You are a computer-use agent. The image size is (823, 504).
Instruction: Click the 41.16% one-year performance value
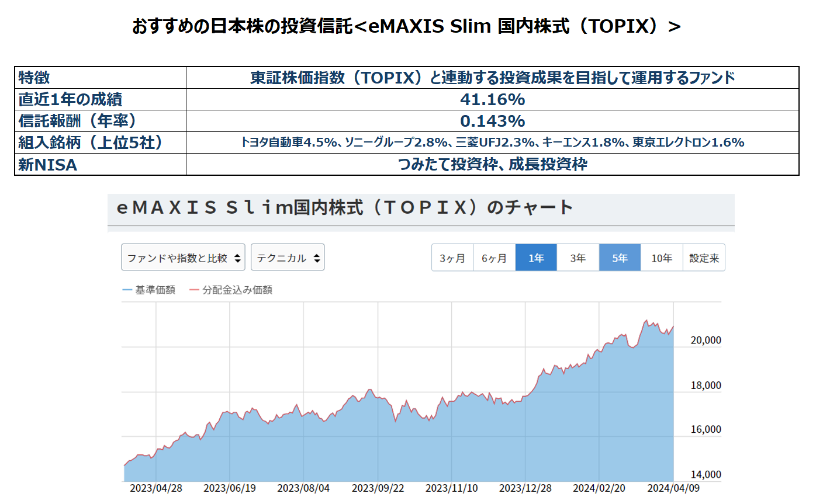492,99
